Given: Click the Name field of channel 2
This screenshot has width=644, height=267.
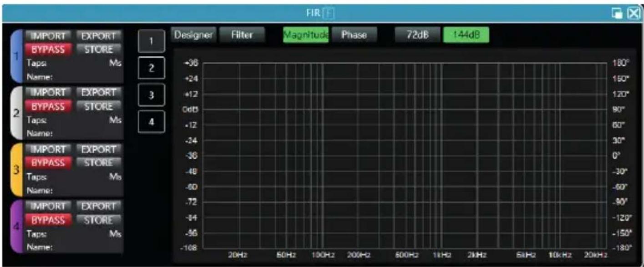Looking at the screenshot, I should tap(73, 134).
